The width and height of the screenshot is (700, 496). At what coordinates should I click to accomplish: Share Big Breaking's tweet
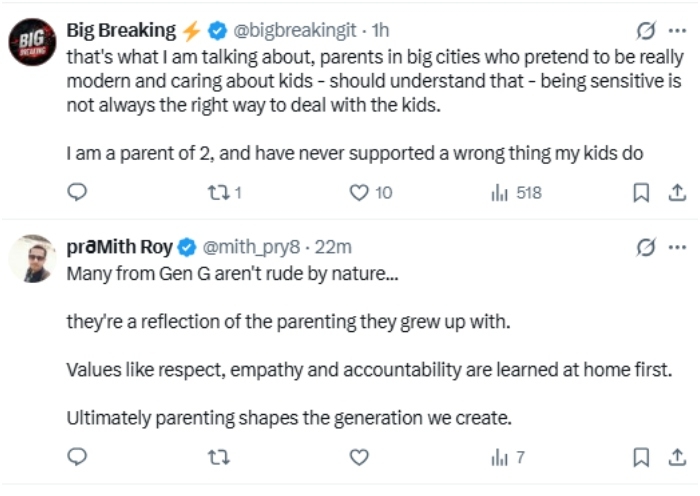click(677, 193)
